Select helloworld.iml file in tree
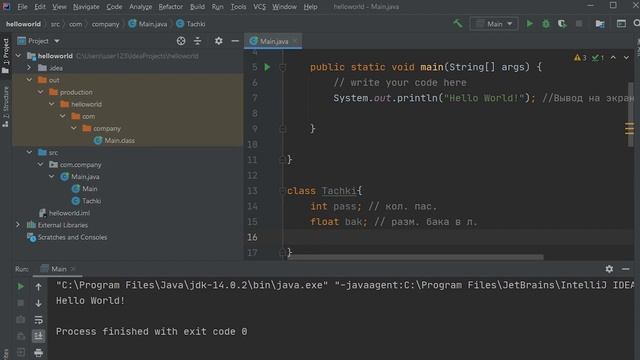640x360 pixels. tap(64, 213)
